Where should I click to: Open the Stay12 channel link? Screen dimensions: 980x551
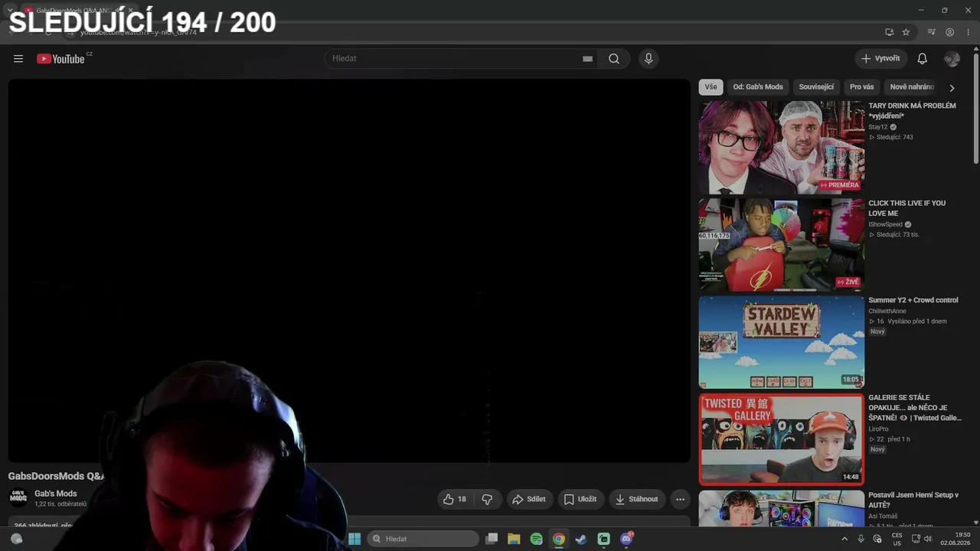(878, 127)
